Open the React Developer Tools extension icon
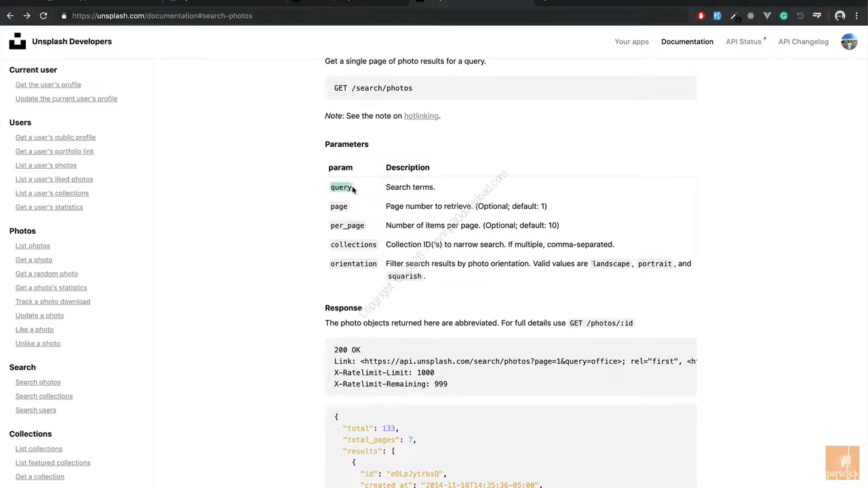 (751, 16)
